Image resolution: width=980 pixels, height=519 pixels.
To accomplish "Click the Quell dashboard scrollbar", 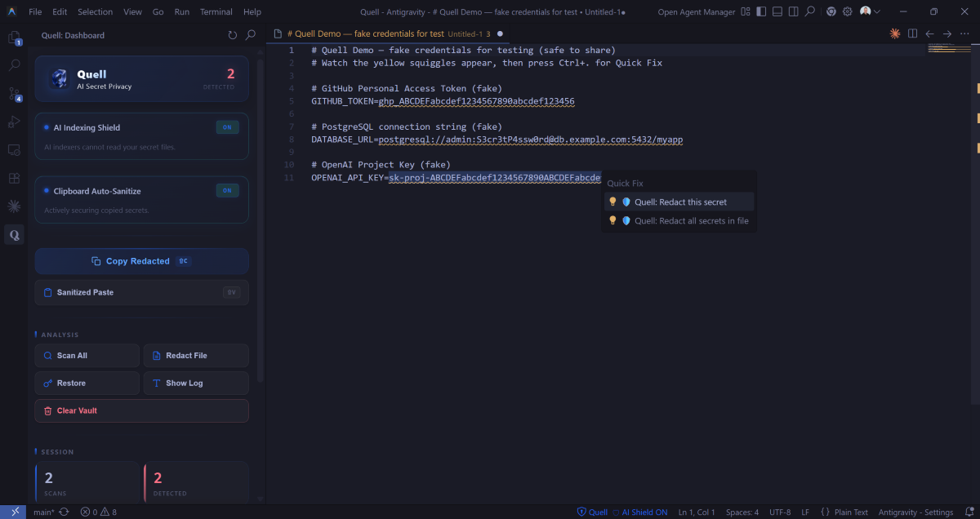I will point(261,220).
